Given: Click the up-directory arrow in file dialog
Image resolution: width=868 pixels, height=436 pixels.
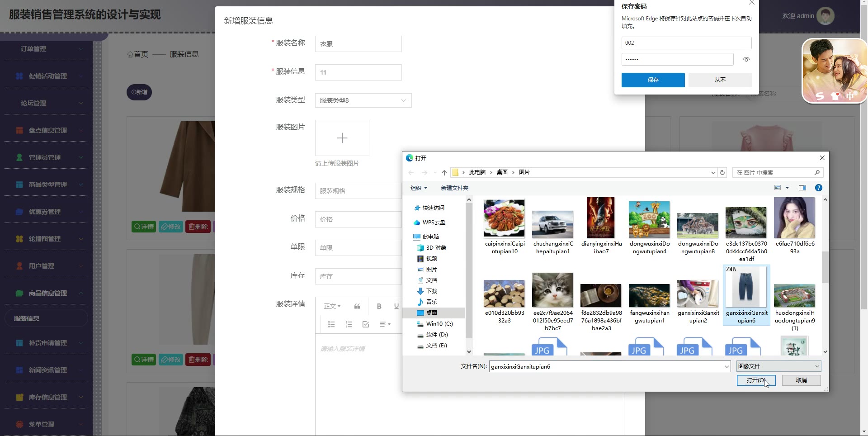Looking at the screenshot, I should [x=444, y=173].
